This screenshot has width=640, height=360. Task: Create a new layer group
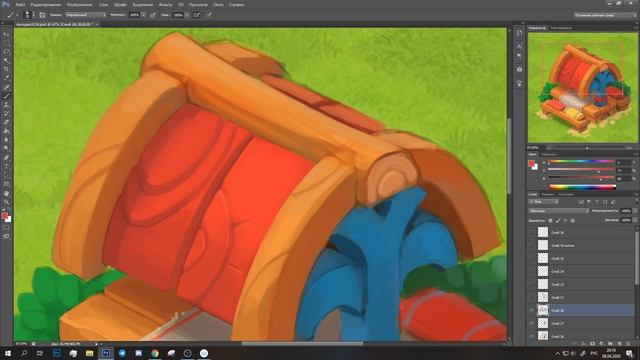[610, 344]
